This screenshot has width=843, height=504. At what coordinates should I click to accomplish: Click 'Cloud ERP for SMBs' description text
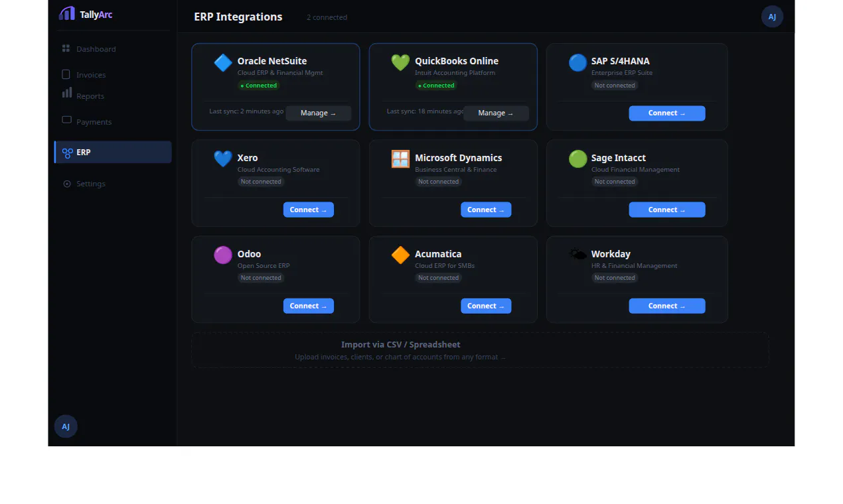[x=445, y=266]
